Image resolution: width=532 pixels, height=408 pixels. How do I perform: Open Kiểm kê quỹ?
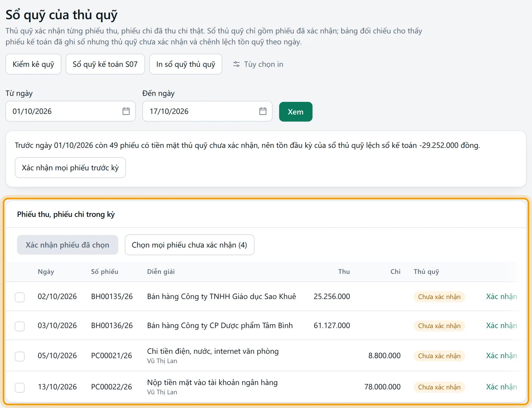click(33, 64)
